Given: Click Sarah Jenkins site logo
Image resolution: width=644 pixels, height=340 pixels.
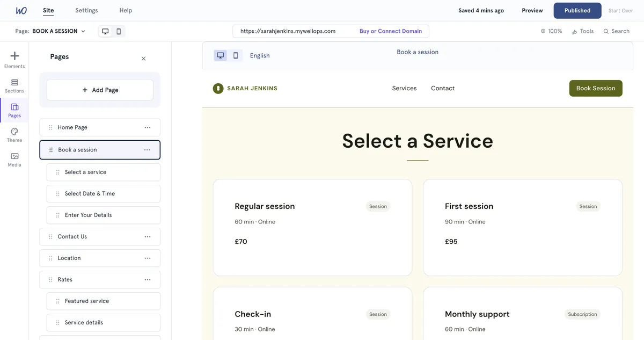Looking at the screenshot, I should [x=245, y=88].
